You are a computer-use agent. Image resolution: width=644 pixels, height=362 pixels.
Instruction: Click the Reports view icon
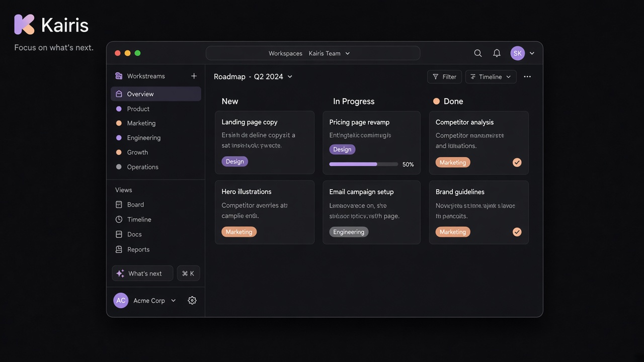[119, 249]
